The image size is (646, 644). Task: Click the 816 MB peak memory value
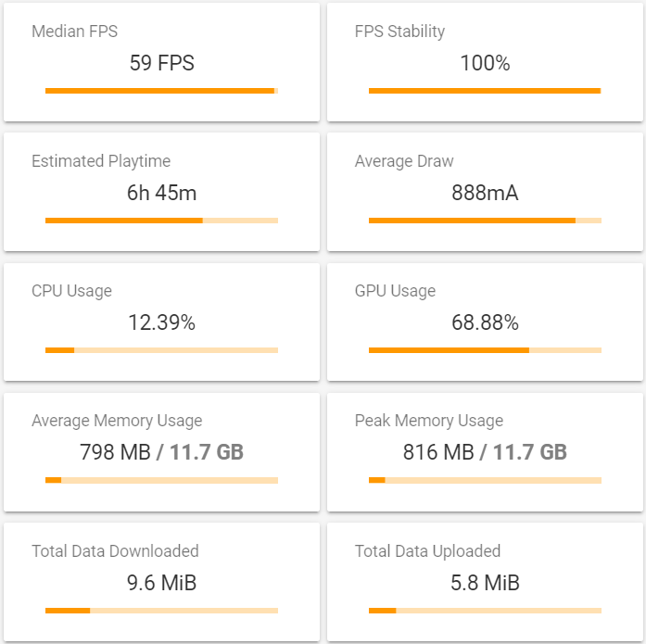[438, 453]
